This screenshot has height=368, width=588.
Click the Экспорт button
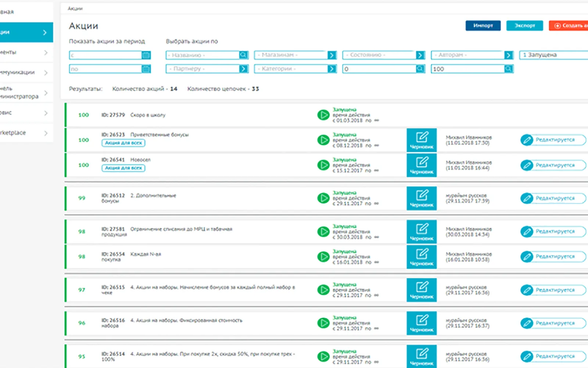pos(524,25)
